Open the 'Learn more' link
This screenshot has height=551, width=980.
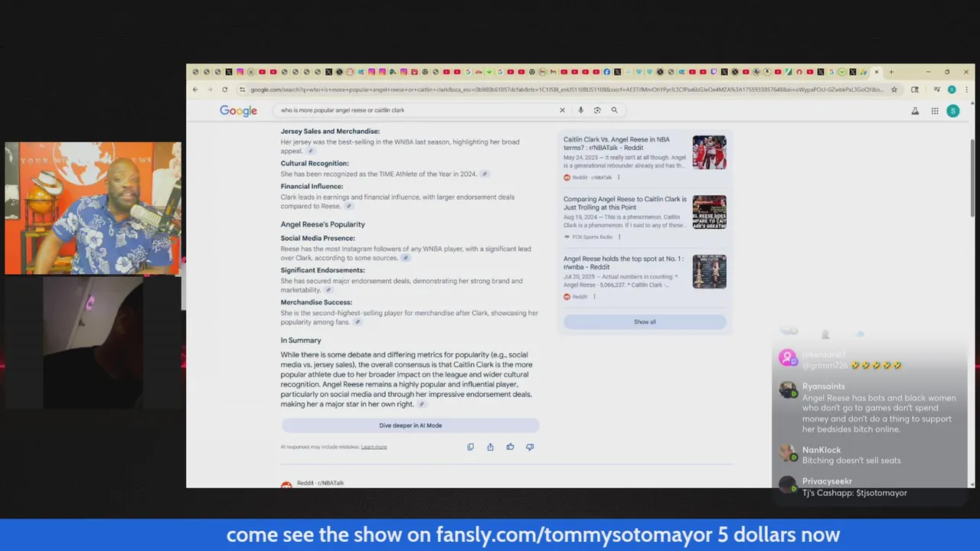click(374, 447)
